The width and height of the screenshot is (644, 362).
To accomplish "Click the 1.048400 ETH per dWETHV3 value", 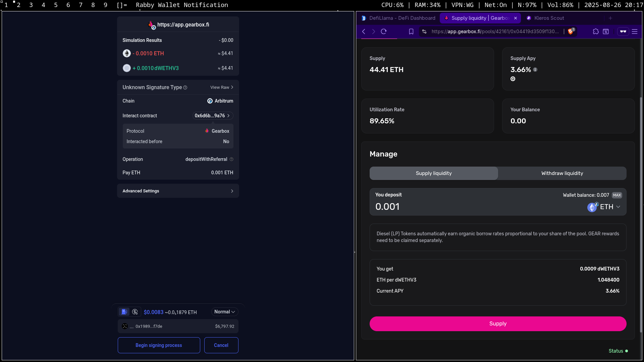I will [x=608, y=280].
